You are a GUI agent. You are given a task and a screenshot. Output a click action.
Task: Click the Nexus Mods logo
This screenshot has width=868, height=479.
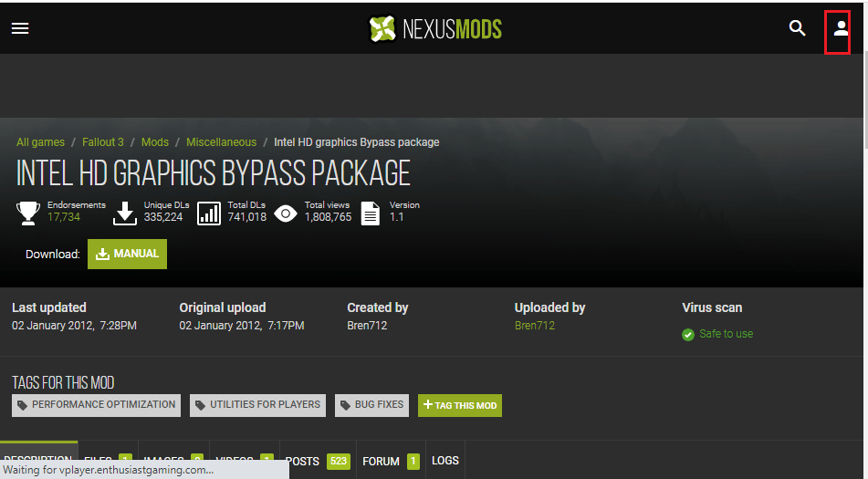435,29
